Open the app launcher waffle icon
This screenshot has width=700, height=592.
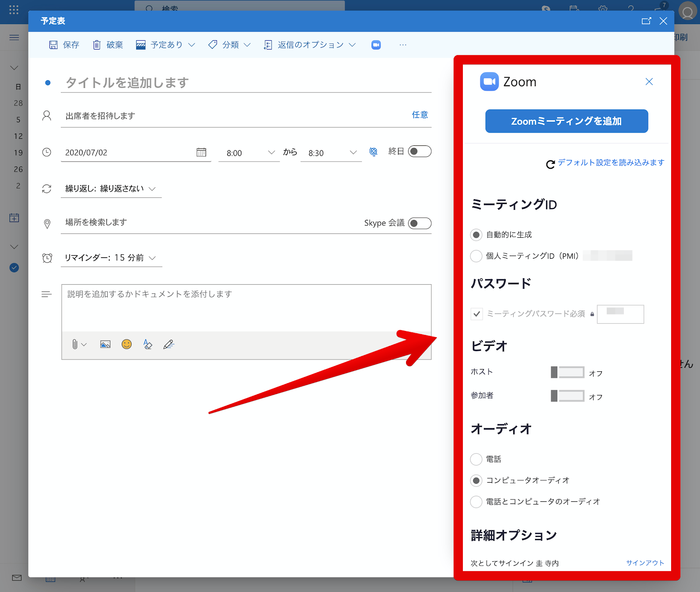14,10
